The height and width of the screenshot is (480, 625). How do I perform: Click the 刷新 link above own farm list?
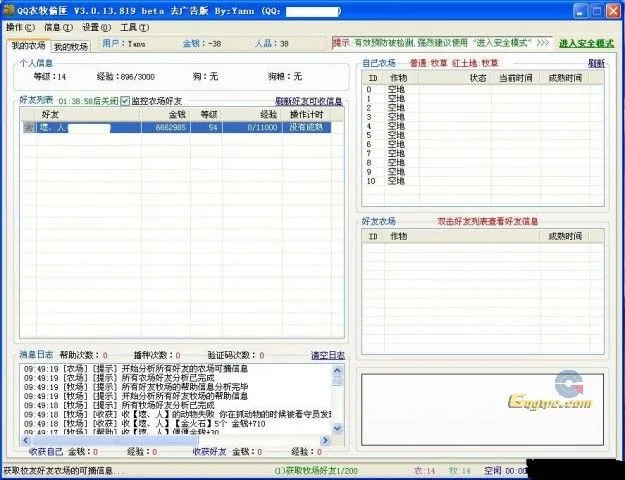click(596, 63)
